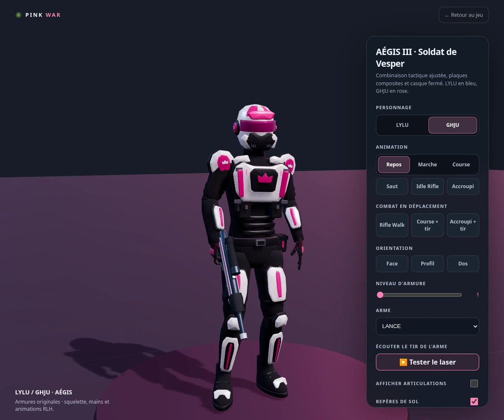Set orientation to Profil

(428, 264)
